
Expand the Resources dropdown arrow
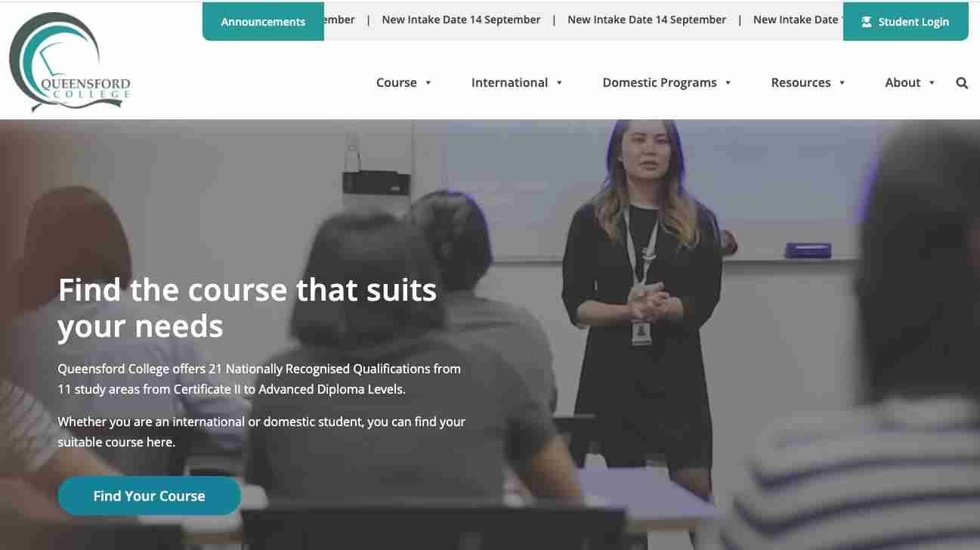[x=842, y=83]
